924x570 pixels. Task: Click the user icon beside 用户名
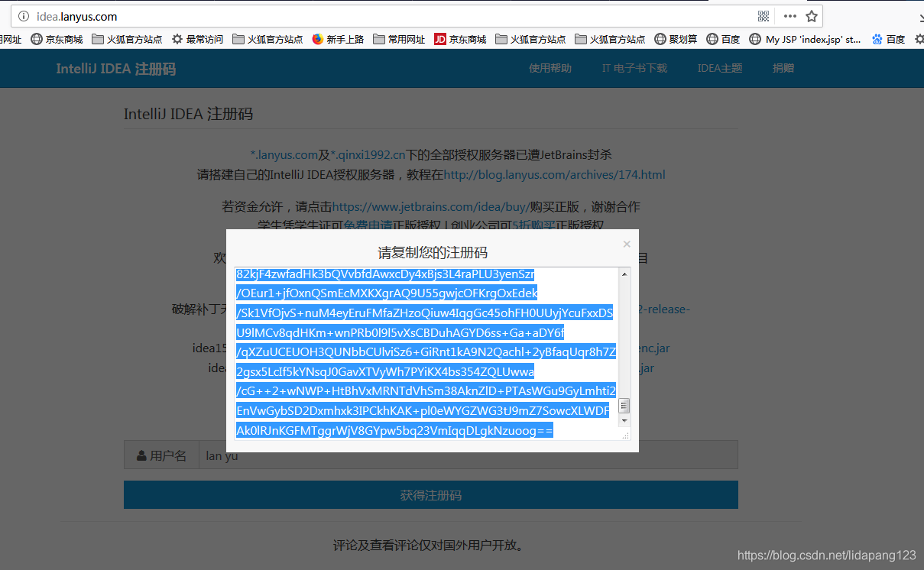(x=141, y=455)
